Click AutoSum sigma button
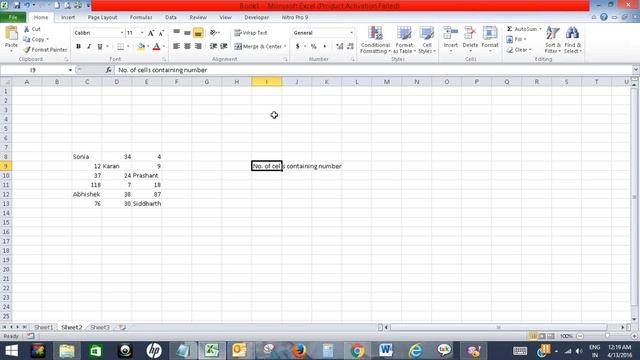The width and height of the screenshot is (640, 360). tap(522, 29)
